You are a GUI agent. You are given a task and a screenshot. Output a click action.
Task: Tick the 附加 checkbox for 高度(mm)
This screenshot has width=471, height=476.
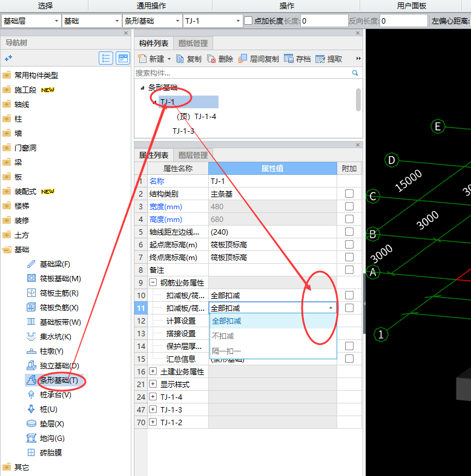pyautogui.click(x=349, y=219)
